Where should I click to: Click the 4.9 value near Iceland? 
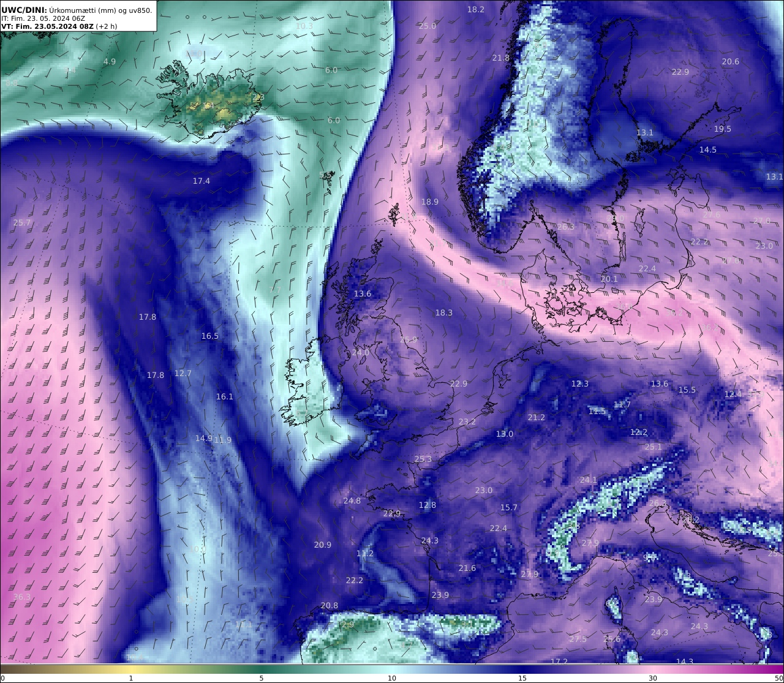pyautogui.click(x=110, y=61)
